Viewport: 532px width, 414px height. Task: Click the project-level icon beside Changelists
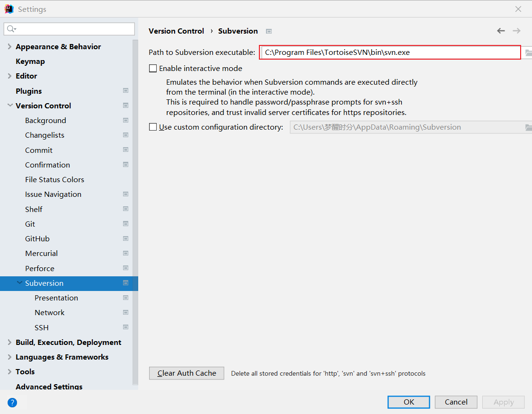coord(125,135)
